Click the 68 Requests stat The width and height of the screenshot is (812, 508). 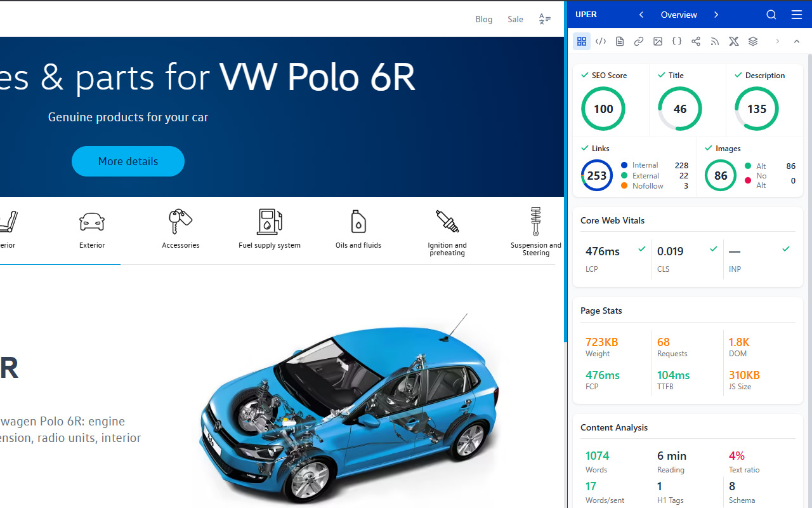(672, 347)
